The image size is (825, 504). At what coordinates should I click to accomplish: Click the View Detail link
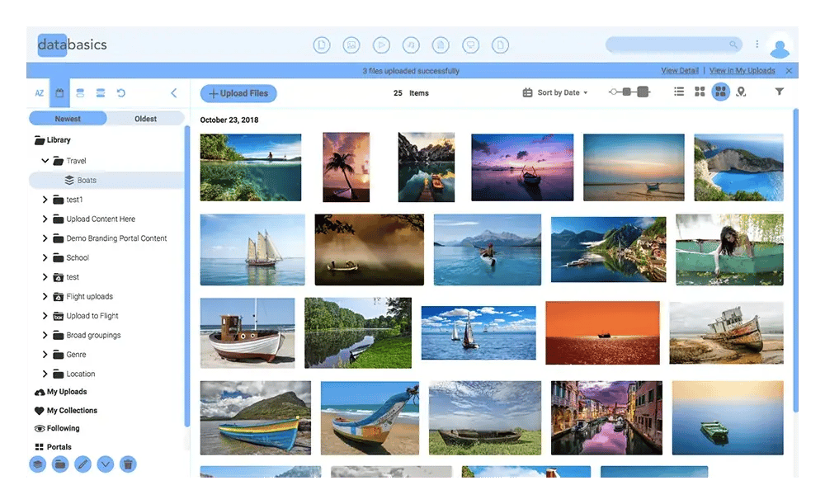coord(679,71)
